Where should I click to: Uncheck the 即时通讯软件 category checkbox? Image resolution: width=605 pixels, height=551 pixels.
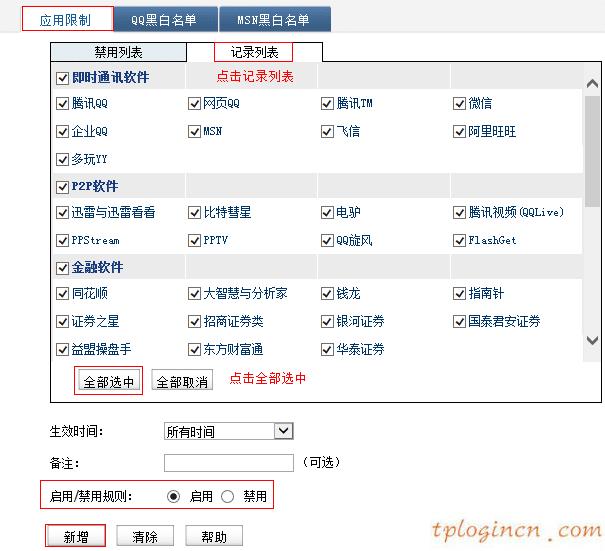pyautogui.click(x=63, y=77)
